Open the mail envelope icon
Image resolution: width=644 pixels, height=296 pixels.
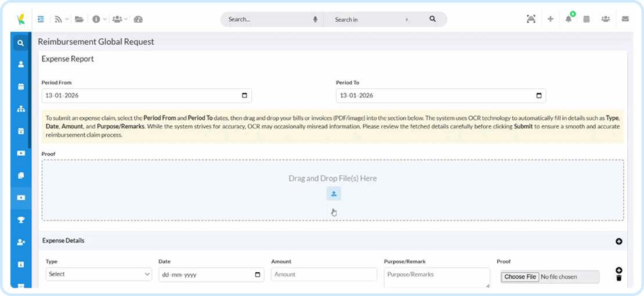(x=625, y=19)
